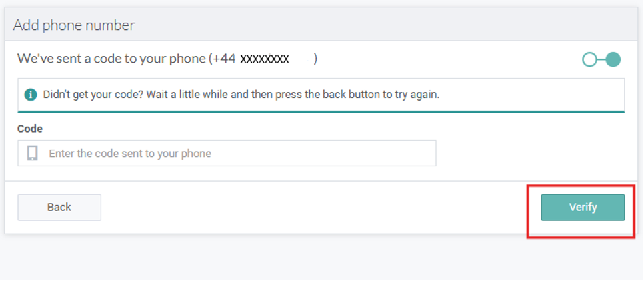The height and width of the screenshot is (281, 644).
Task: Click the masked xxxxxxxx phone digits
Action: [x=265, y=59]
